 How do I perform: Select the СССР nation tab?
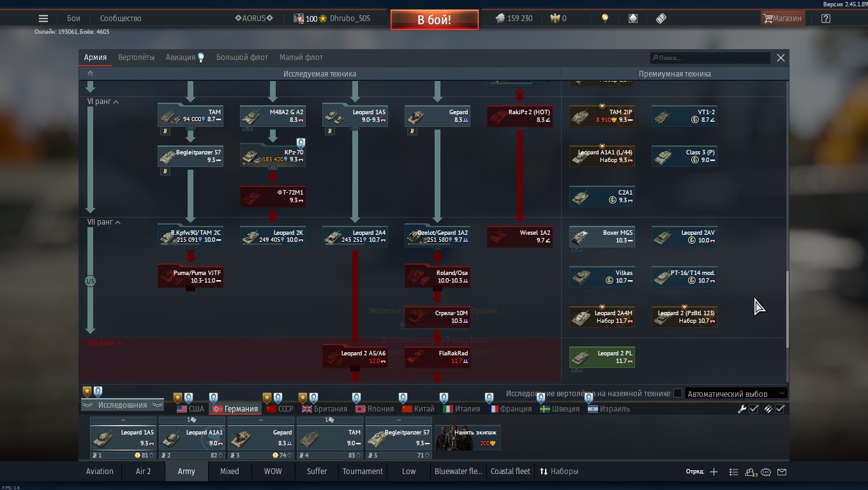click(280, 409)
